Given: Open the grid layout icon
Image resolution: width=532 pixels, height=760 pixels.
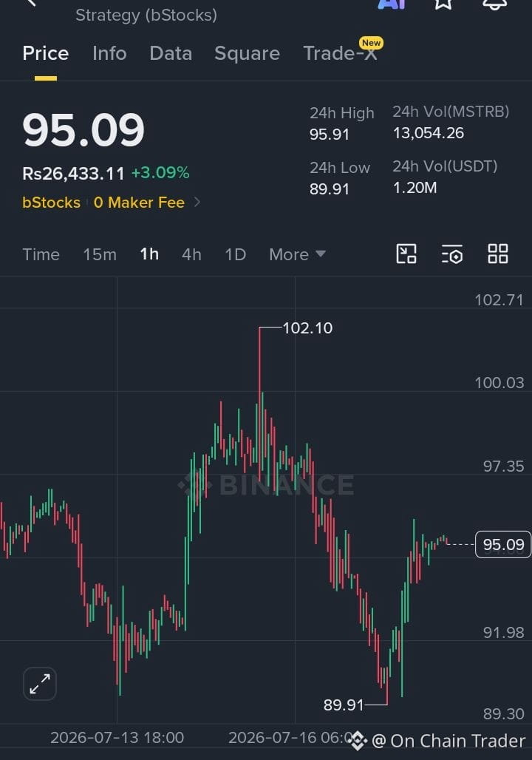Looking at the screenshot, I should [497, 254].
